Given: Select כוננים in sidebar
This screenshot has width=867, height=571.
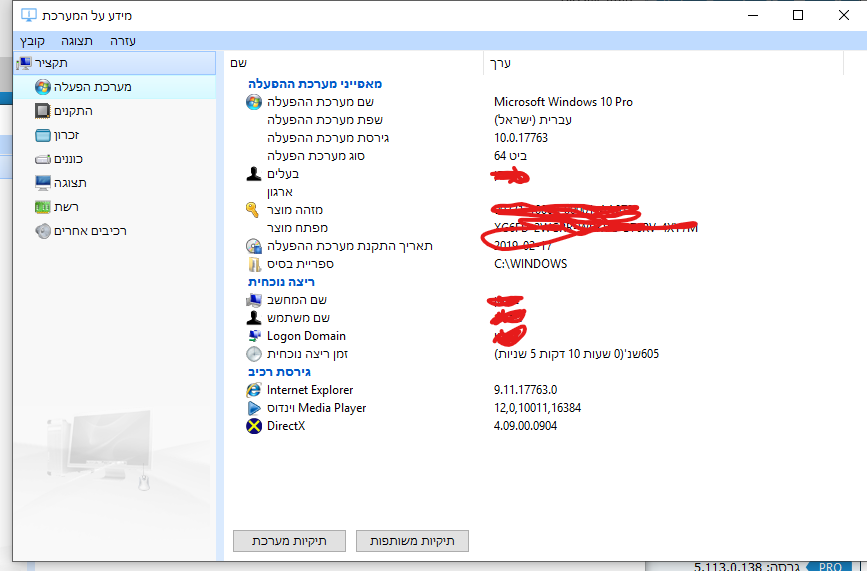Looking at the screenshot, I should (x=68, y=159).
